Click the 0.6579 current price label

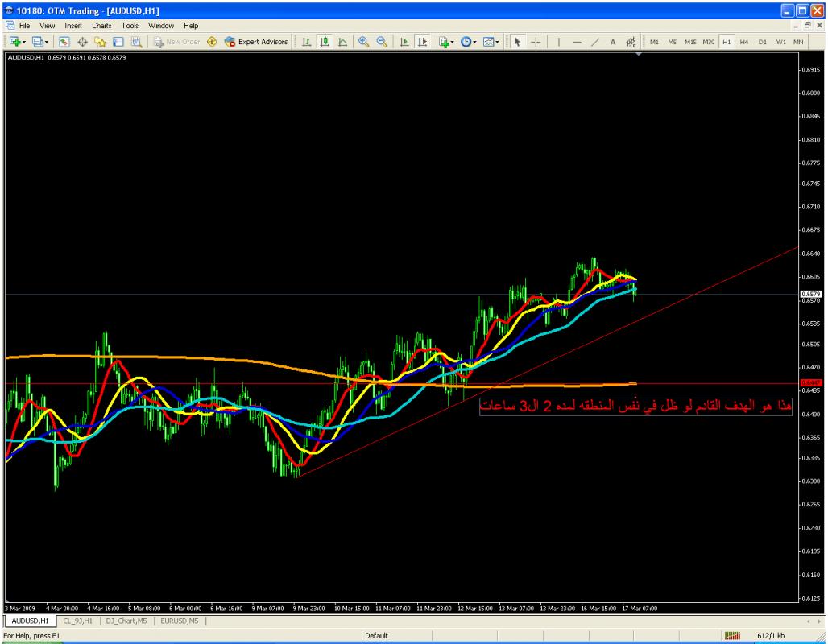811,294
